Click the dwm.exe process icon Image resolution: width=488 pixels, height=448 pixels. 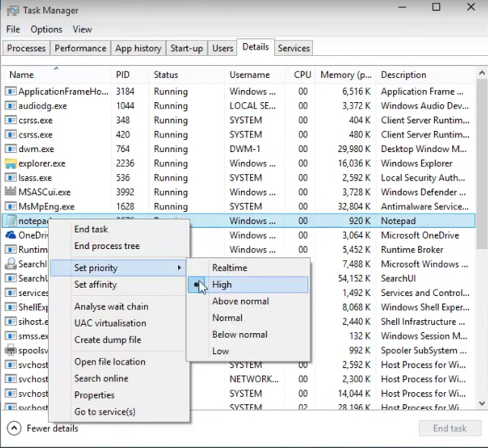point(11,149)
